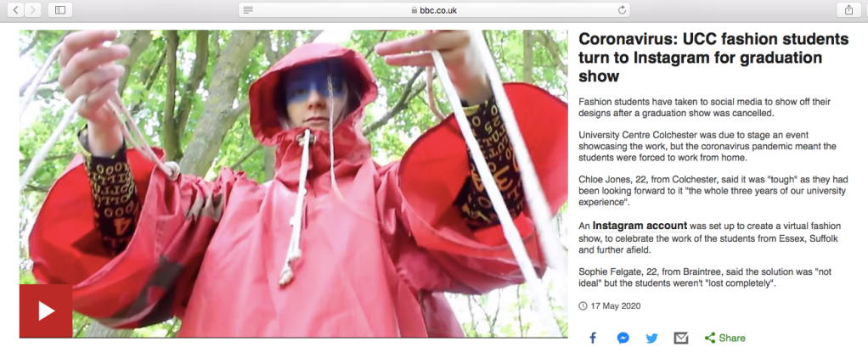
Task: Share article via Messenger icon
Action: point(623,338)
